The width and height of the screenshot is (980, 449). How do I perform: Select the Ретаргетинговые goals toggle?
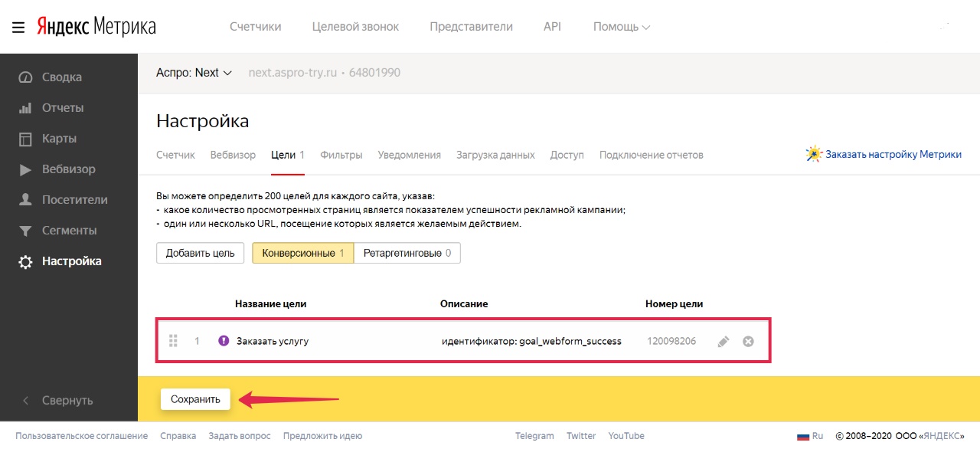click(x=407, y=253)
